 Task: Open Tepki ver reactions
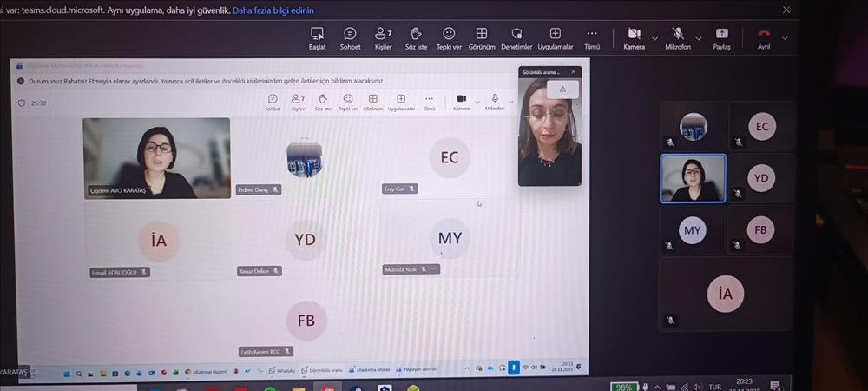pyautogui.click(x=449, y=37)
